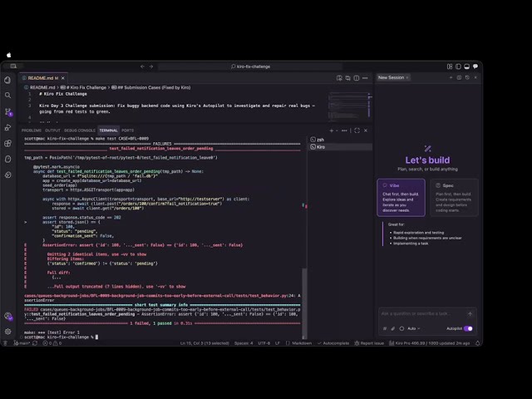Select the README.md editor tab
This screenshot has height=399, width=532.
click(43, 78)
